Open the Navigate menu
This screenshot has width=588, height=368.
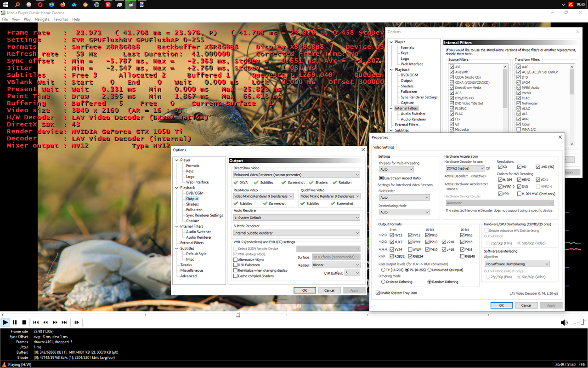click(42, 19)
